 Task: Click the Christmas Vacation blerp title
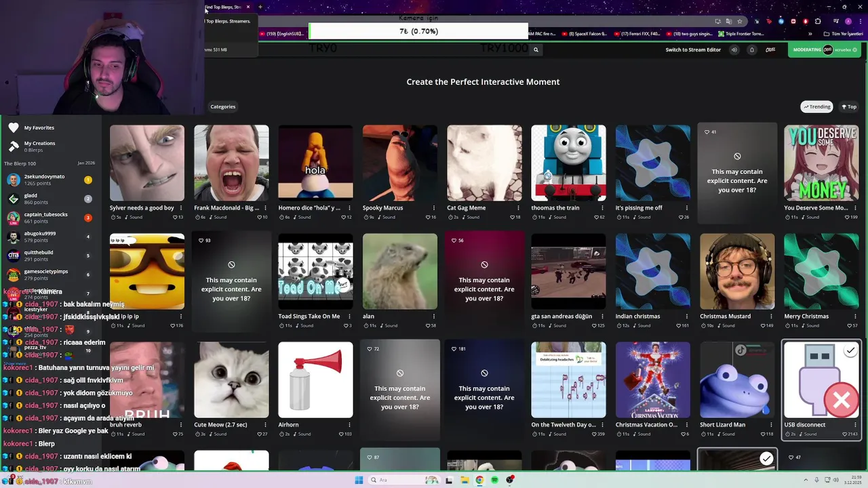(x=646, y=425)
